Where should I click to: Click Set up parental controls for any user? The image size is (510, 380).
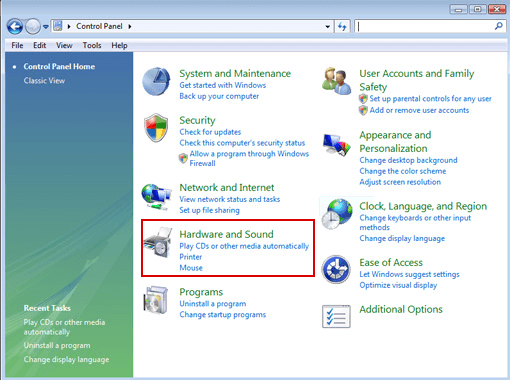tap(430, 99)
